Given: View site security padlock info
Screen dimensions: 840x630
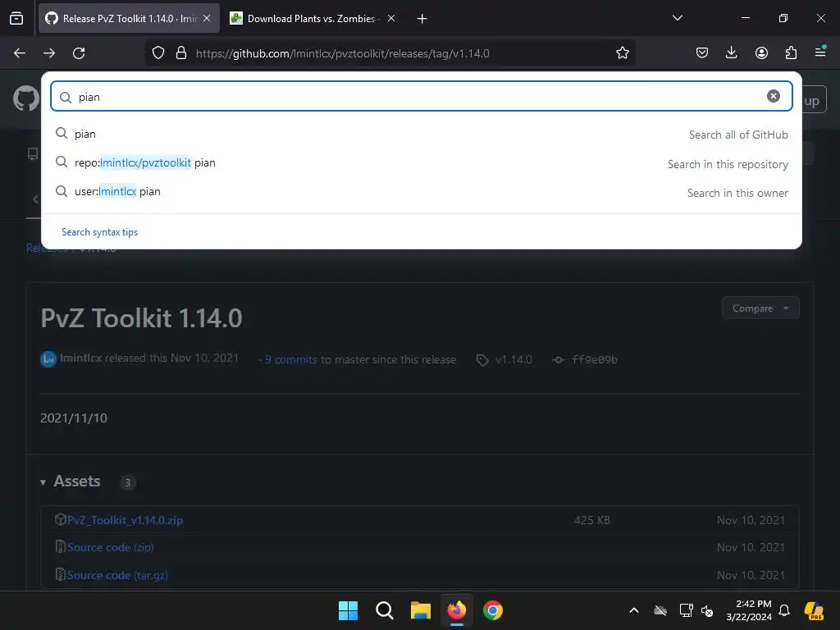Looking at the screenshot, I should (x=181, y=53).
